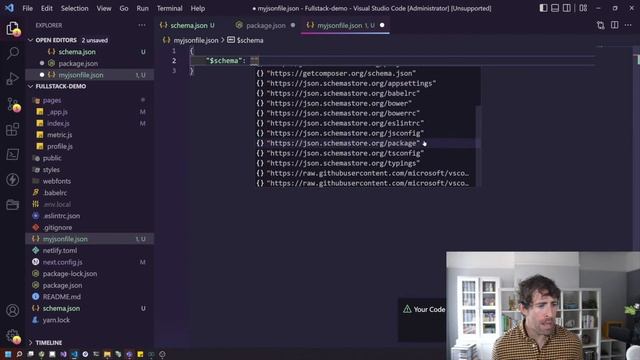Toggle secondary side bar layout button
This screenshot has height=360, width=640.
click(x=567, y=8)
